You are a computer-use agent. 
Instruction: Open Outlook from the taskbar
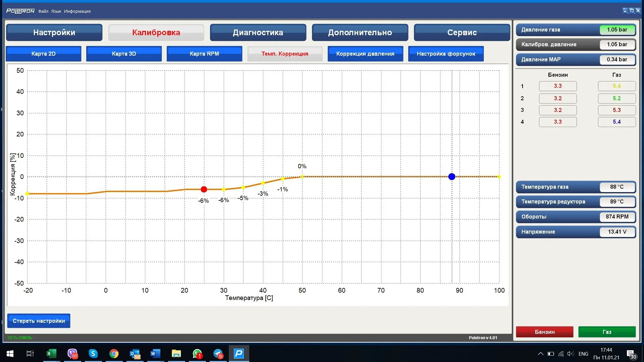click(x=135, y=354)
